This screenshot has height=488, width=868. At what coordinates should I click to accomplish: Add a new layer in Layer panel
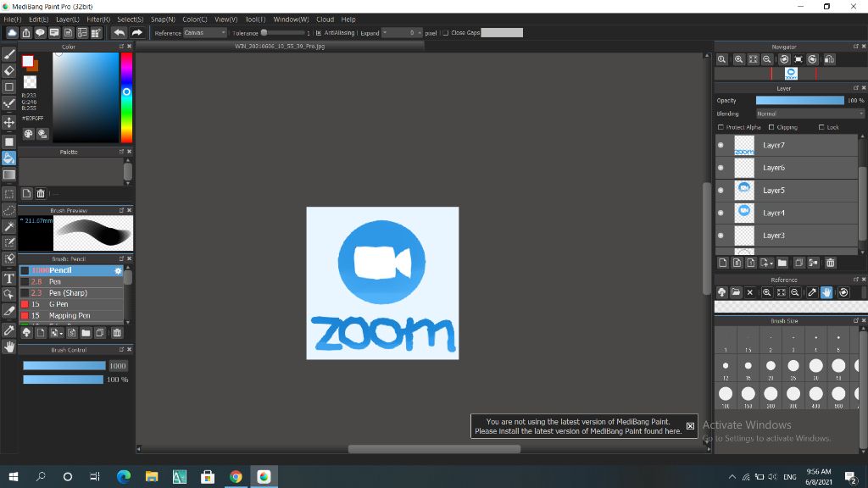point(722,263)
